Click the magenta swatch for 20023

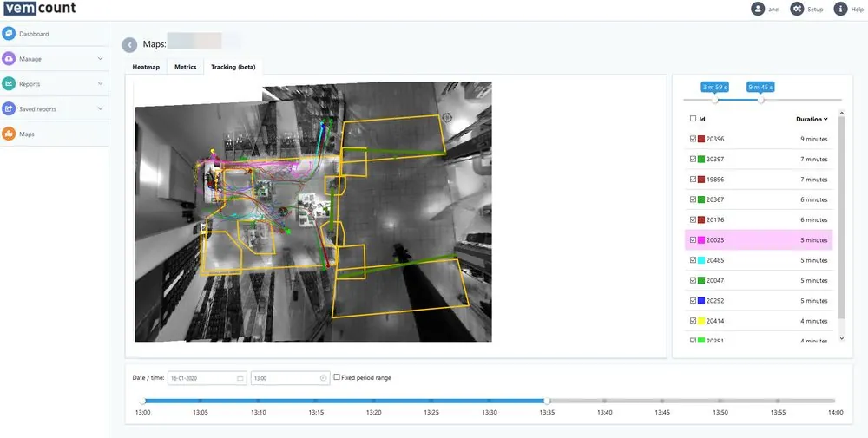click(x=700, y=240)
